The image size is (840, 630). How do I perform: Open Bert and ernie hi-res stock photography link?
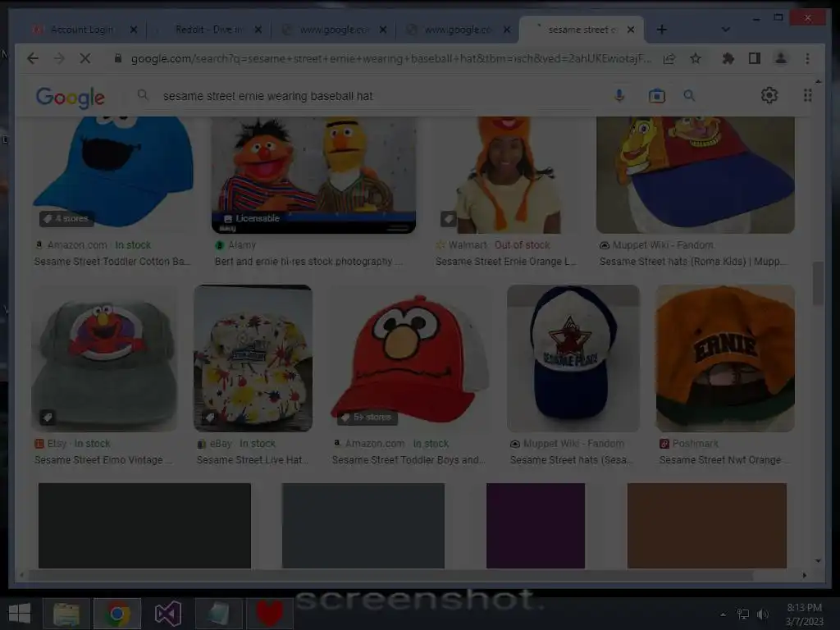[x=308, y=262]
